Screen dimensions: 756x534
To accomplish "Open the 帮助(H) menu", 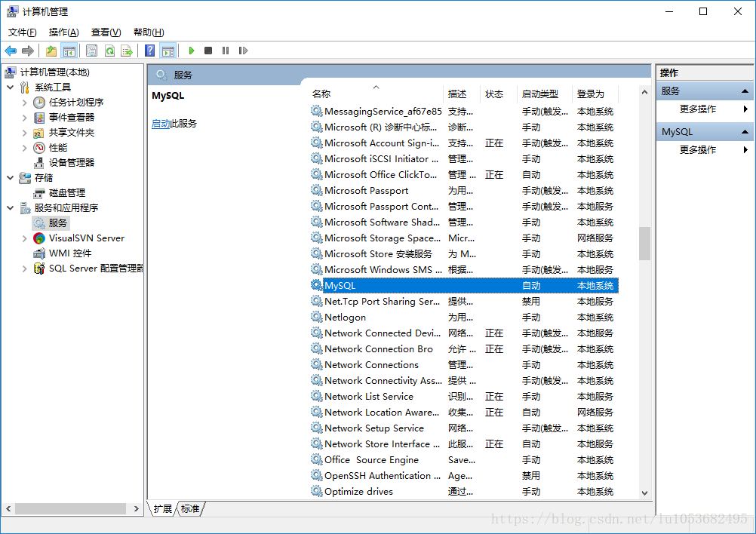I will click(149, 32).
